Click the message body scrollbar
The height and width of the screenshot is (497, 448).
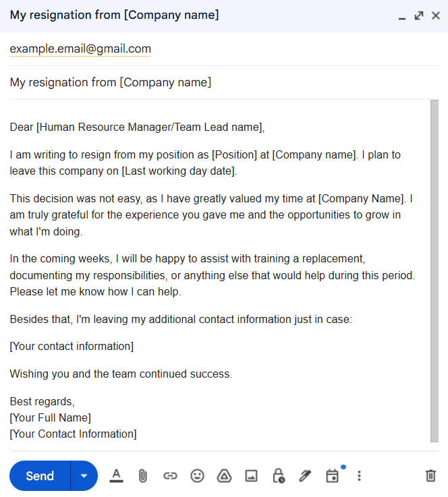(x=435, y=270)
